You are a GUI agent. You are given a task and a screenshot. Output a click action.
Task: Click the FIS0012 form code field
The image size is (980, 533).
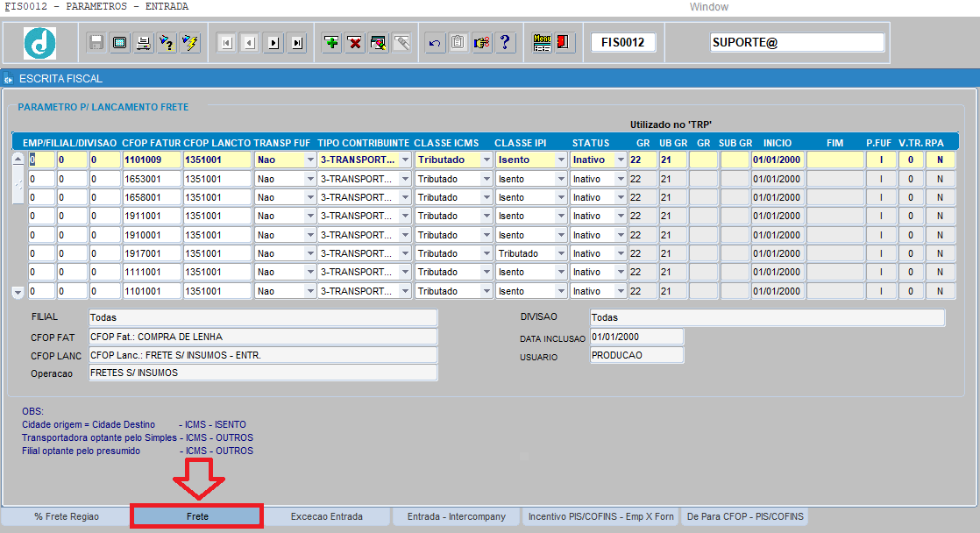pos(623,42)
